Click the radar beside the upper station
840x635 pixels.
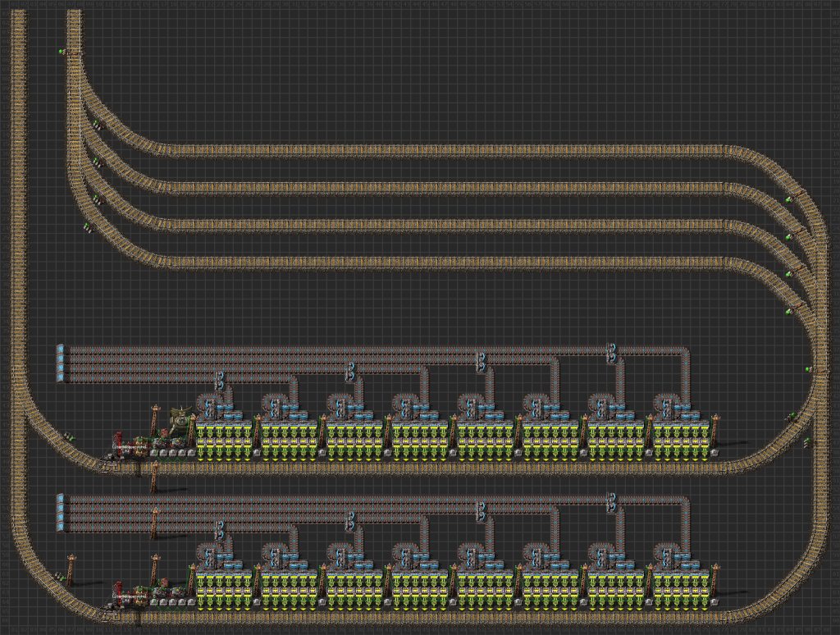tap(176, 419)
